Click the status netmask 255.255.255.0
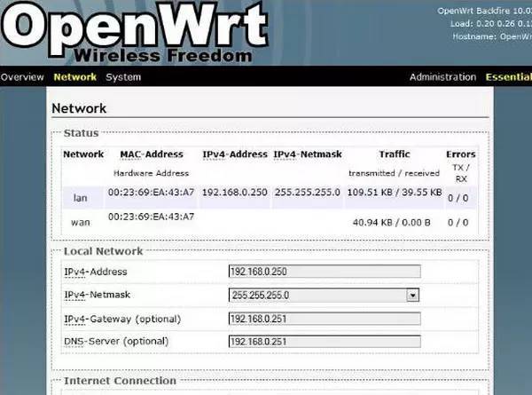 coord(308,193)
